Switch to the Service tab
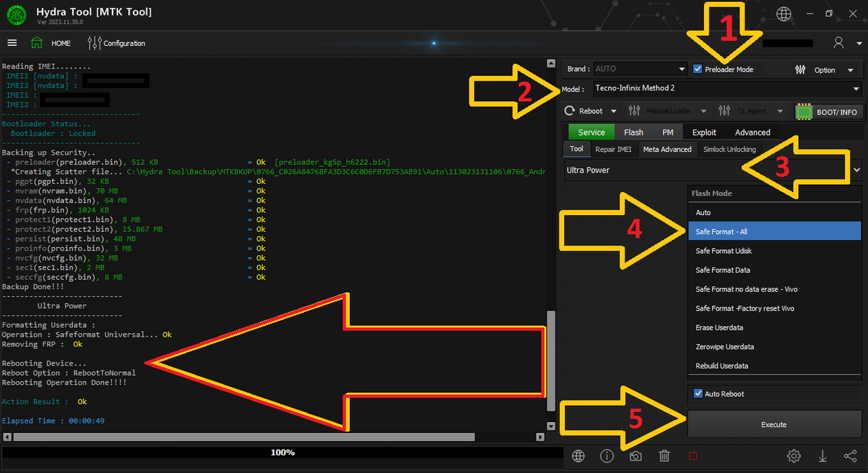 pyautogui.click(x=591, y=132)
